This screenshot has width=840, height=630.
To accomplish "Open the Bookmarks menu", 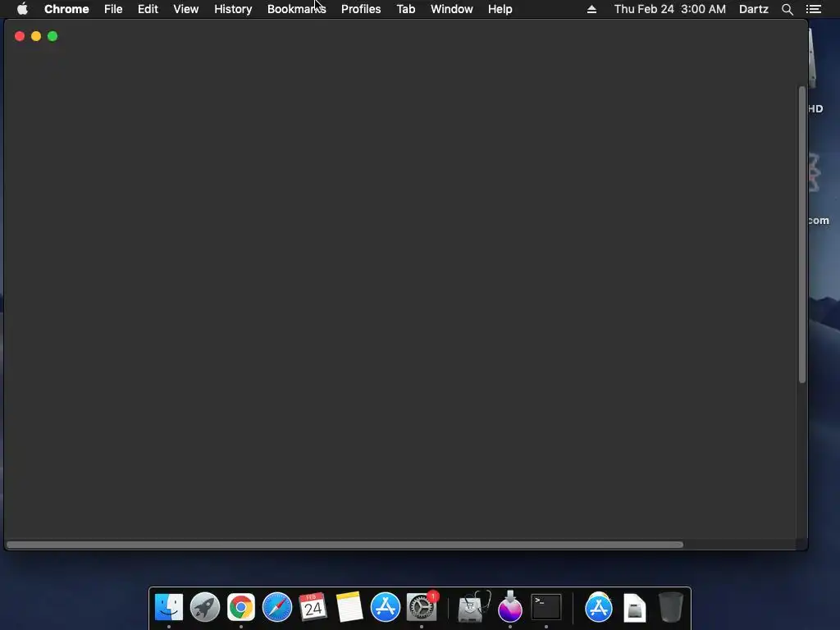I will (x=296, y=9).
